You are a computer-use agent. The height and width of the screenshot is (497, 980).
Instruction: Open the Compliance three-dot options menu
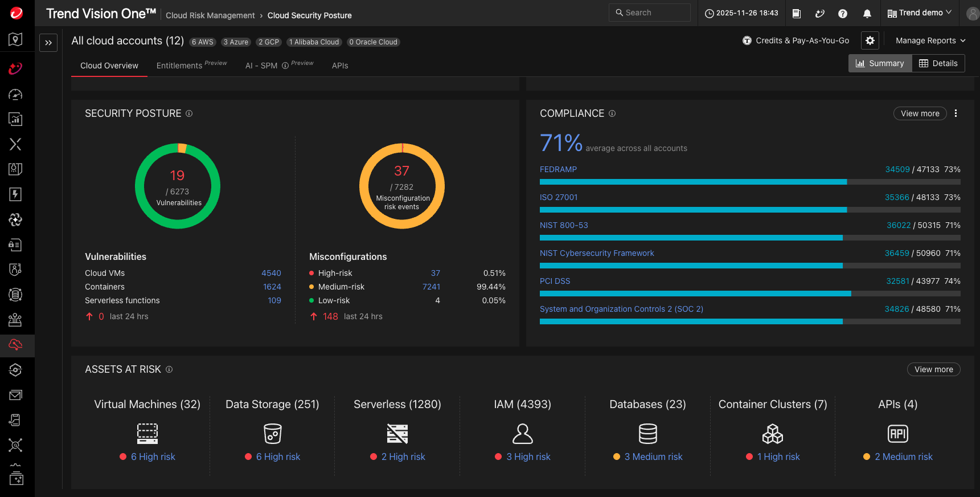click(956, 113)
